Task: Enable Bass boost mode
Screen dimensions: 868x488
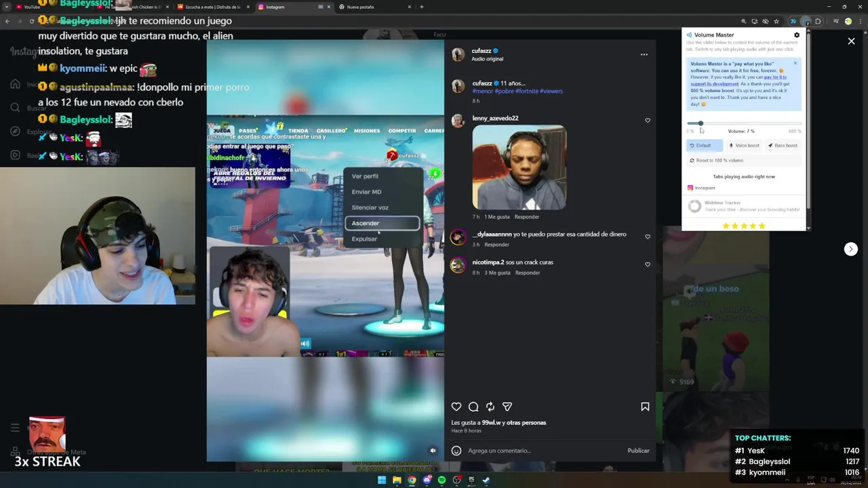Action: click(783, 146)
